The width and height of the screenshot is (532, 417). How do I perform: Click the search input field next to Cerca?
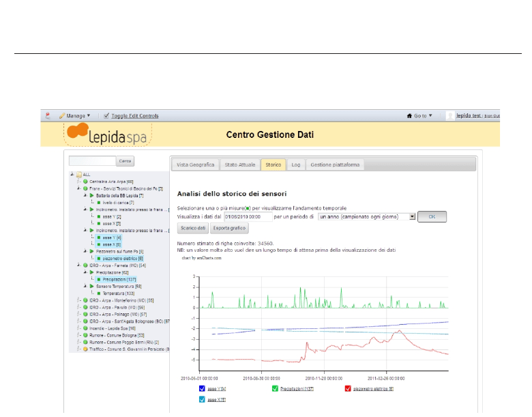pyautogui.click(x=92, y=161)
